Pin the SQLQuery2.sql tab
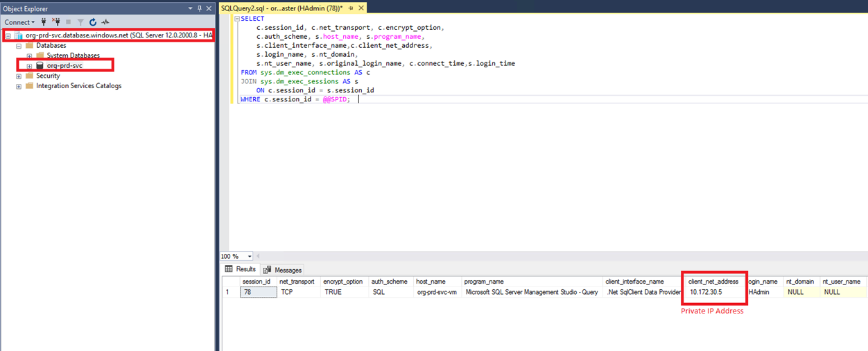Screen dimensions: 868x351 351,8
